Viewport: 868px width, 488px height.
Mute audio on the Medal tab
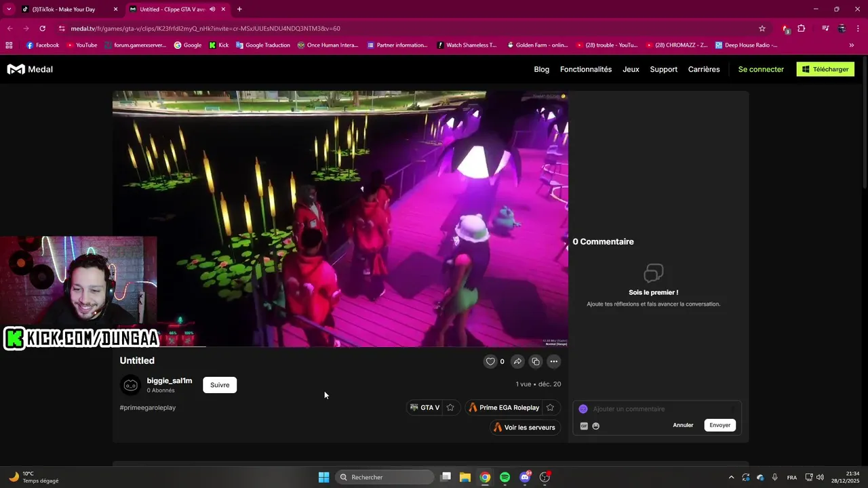coord(212,9)
